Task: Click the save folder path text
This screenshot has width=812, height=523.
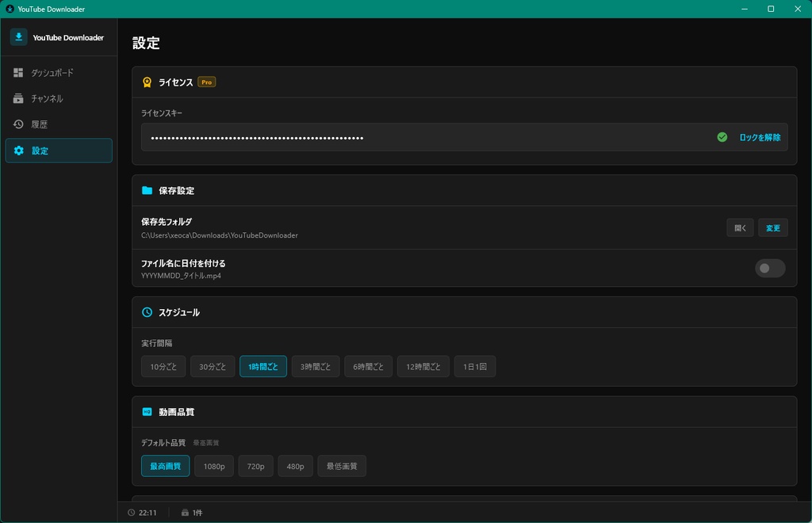Action: tap(220, 235)
